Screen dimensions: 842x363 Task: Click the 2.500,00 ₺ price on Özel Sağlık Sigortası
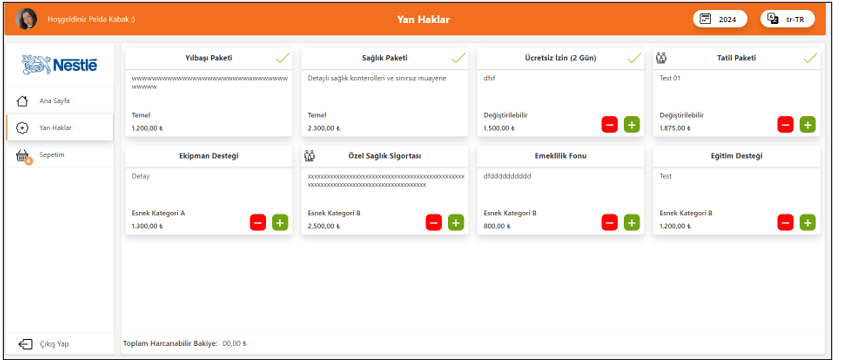[x=324, y=226]
